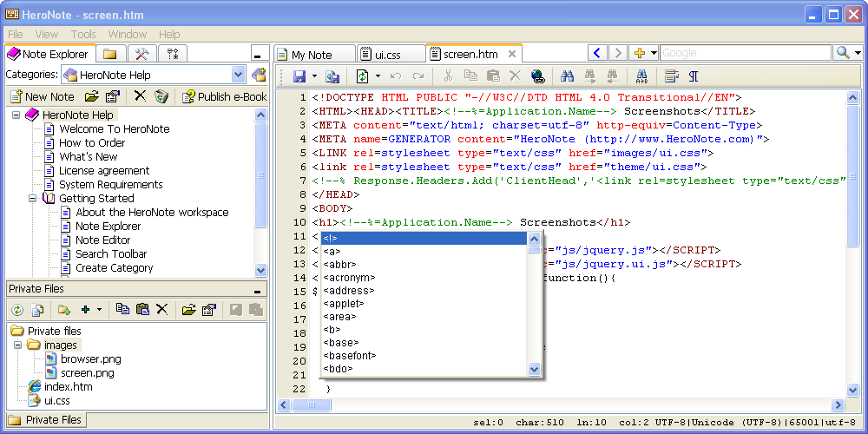Viewport: 868px width, 434px height.
Task: Click the Replace A-to-B binoculars icon
Action: (x=641, y=76)
